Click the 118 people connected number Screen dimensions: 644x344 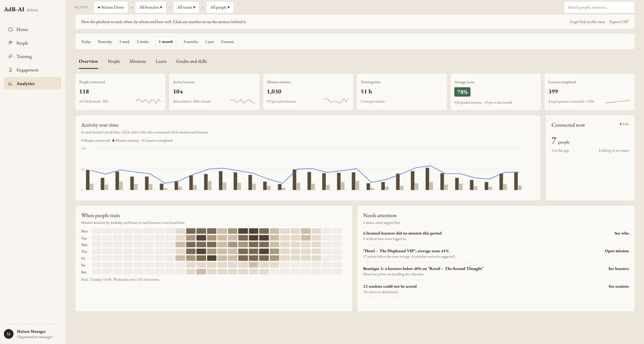pyautogui.click(x=84, y=92)
